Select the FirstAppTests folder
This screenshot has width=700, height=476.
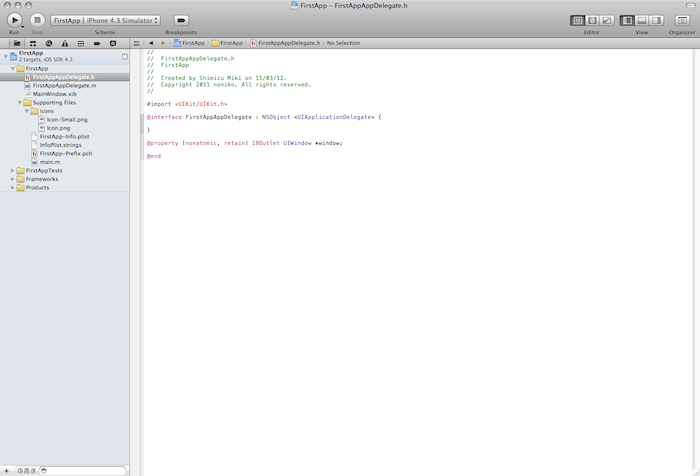click(x=65, y=171)
